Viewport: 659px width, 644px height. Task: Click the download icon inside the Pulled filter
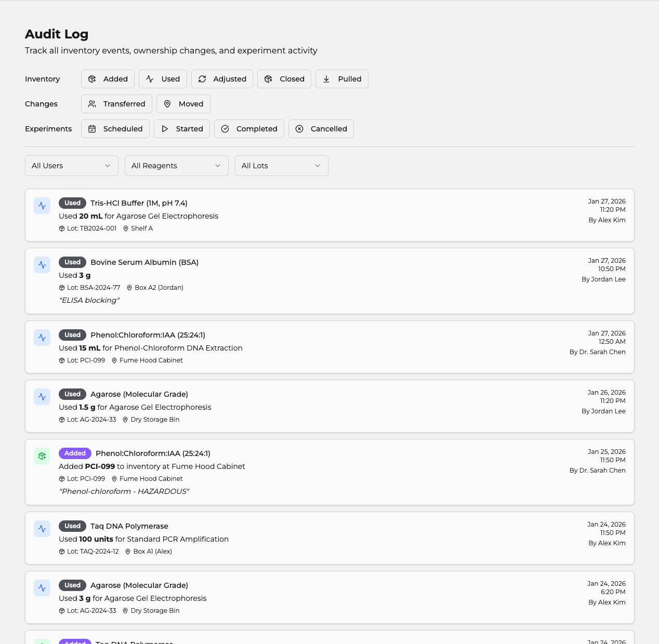click(326, 79)
